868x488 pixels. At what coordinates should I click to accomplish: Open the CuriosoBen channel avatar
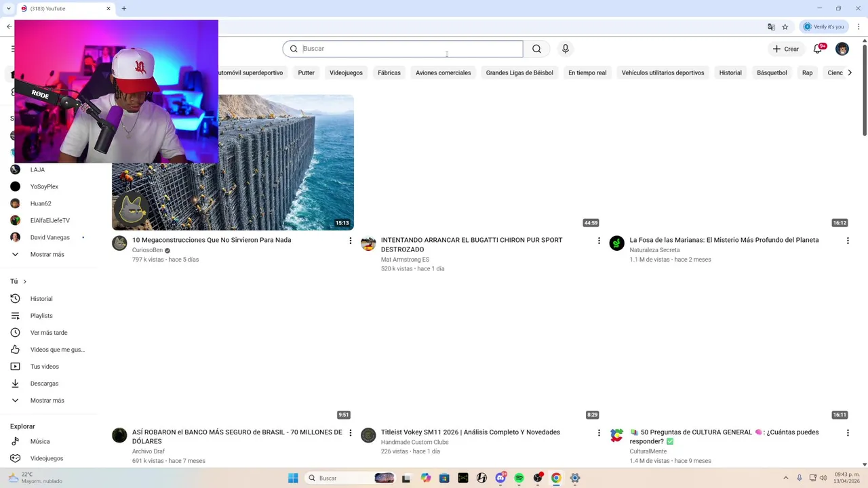119,243
